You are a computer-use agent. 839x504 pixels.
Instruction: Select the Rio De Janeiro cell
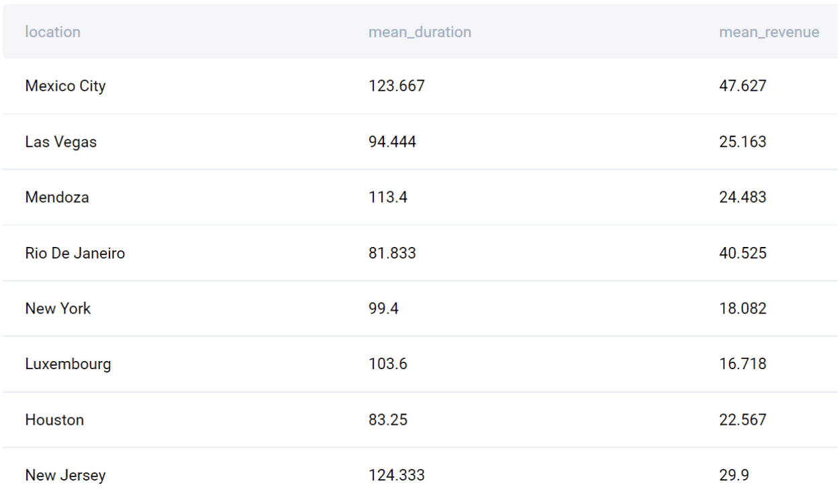click(x=75, y=254)
